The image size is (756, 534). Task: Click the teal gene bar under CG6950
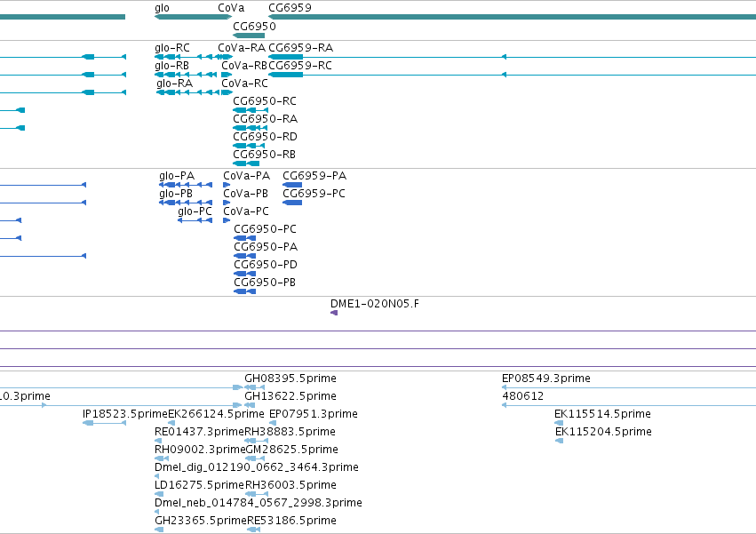coord(249,36)
